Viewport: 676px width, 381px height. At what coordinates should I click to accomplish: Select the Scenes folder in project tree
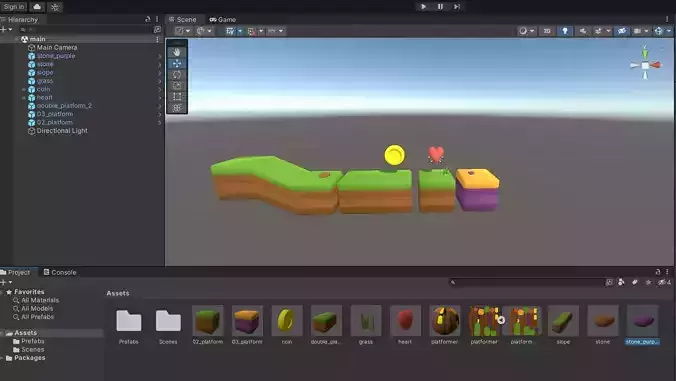(32, 350)
